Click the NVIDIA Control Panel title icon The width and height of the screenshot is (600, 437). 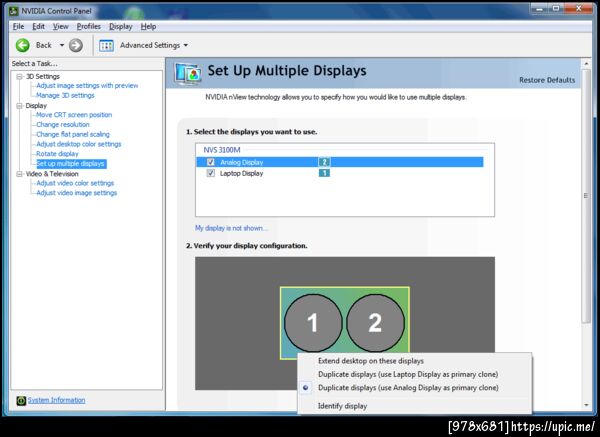pyautogui.click(x=14, y=11)
